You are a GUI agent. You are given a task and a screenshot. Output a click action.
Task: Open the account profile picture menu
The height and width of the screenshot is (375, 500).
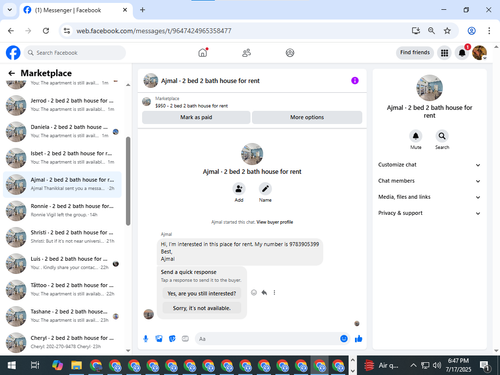click(479, 53)
